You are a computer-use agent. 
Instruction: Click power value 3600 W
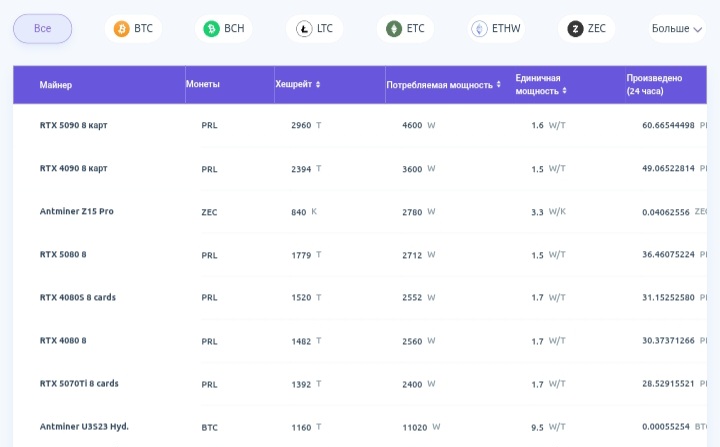click(419, 169)
